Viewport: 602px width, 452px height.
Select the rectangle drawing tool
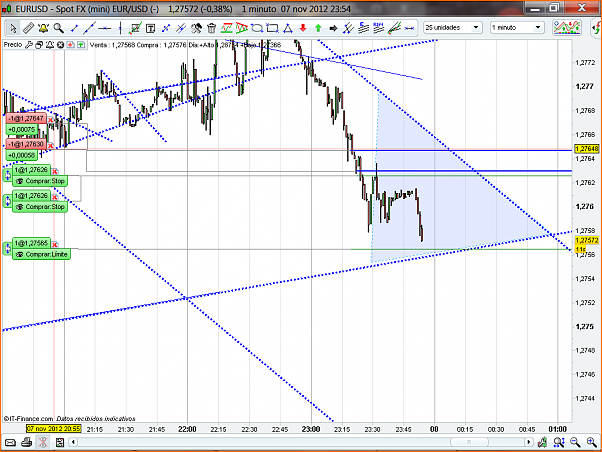(x=272, y=28)
